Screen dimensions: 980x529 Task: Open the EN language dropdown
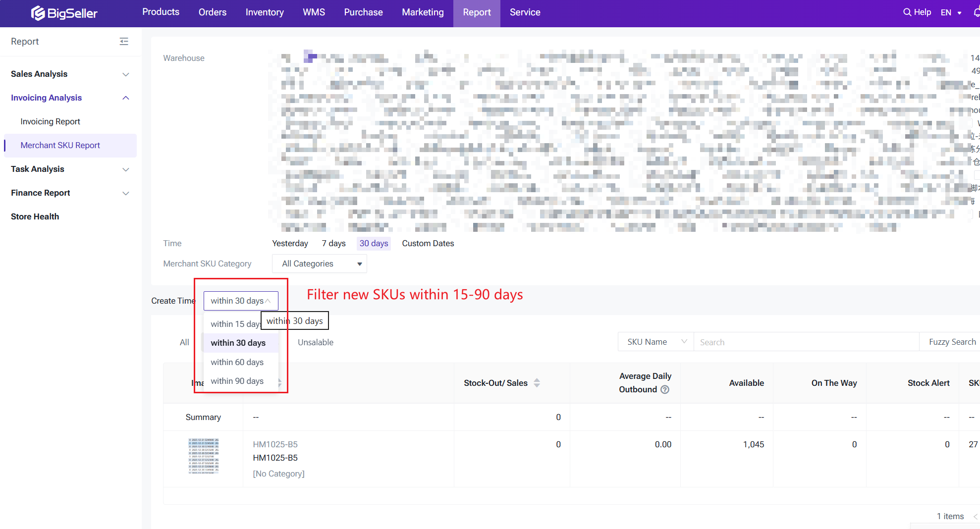point(951,12)
